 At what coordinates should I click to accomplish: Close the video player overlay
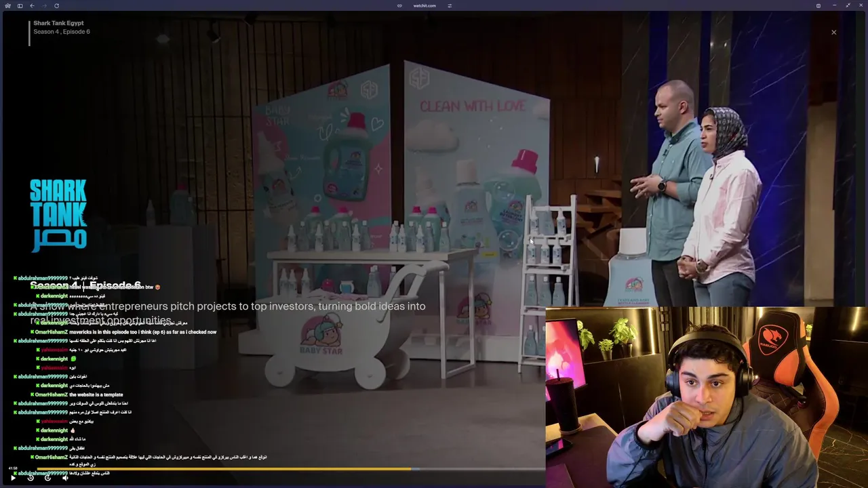click(x=834, y=33)
